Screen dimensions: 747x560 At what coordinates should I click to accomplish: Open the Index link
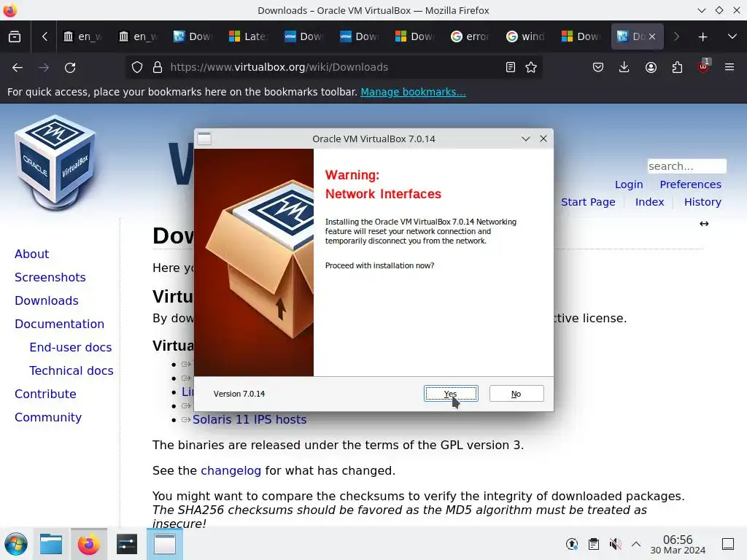649,202
